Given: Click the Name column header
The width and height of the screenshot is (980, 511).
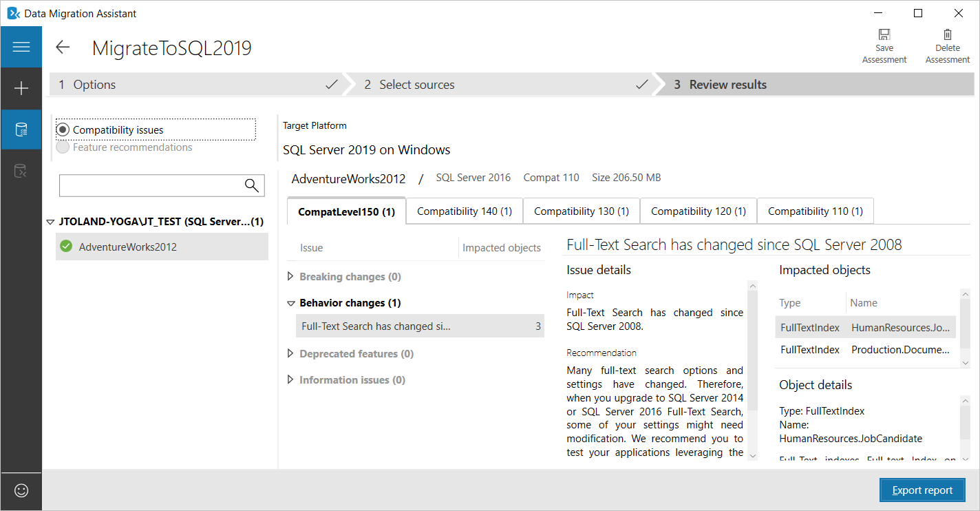Looking at the screenshot, I should coord(864,303).
